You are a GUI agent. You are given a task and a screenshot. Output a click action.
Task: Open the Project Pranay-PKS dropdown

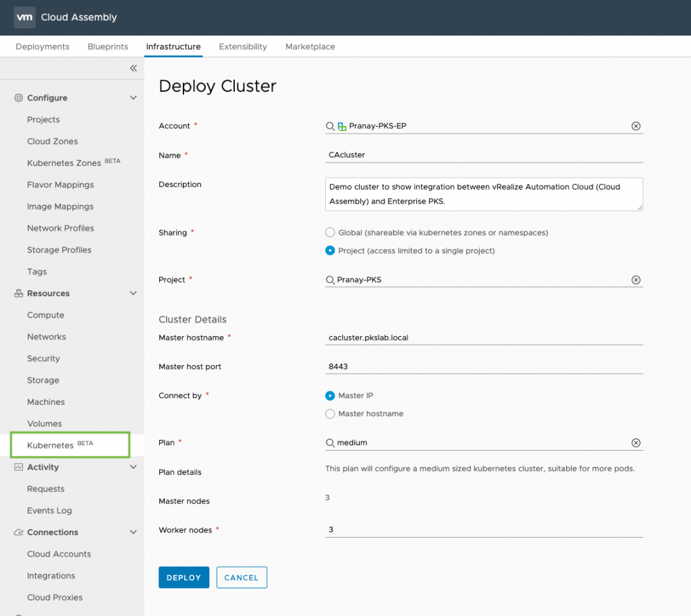[484, 280]
